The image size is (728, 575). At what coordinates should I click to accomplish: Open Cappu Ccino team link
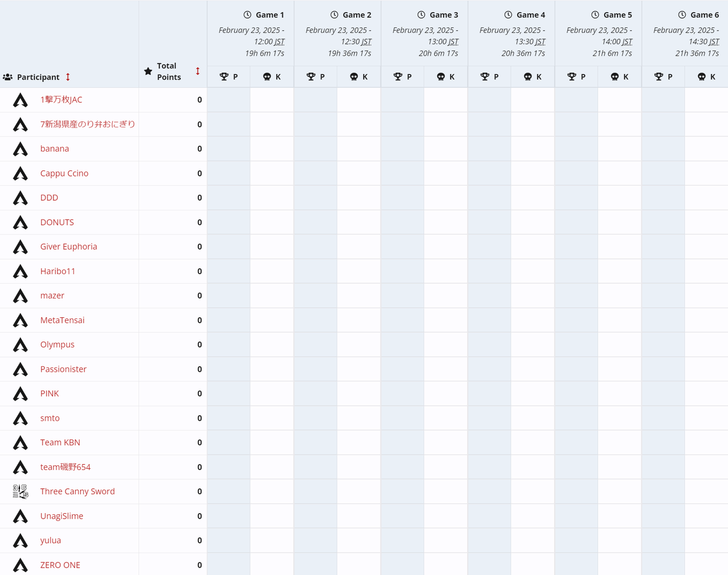64,173
